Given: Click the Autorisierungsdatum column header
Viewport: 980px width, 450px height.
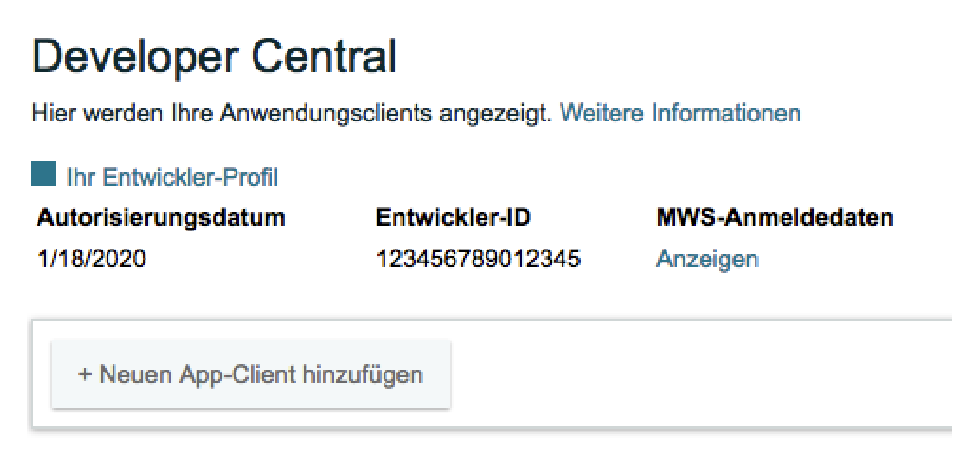Looking at the screenshot, I should tap(161, 217).
